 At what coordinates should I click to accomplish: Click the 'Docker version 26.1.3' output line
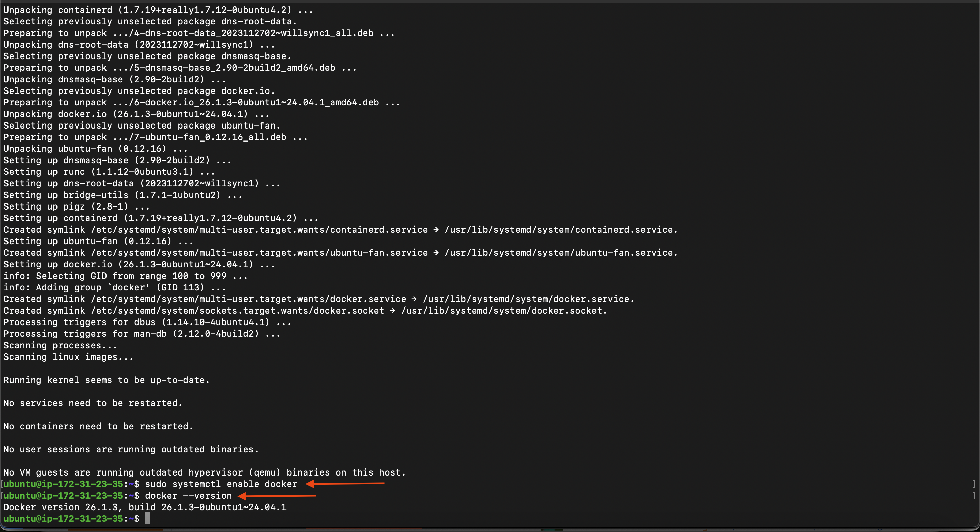(x=145, y=507)
